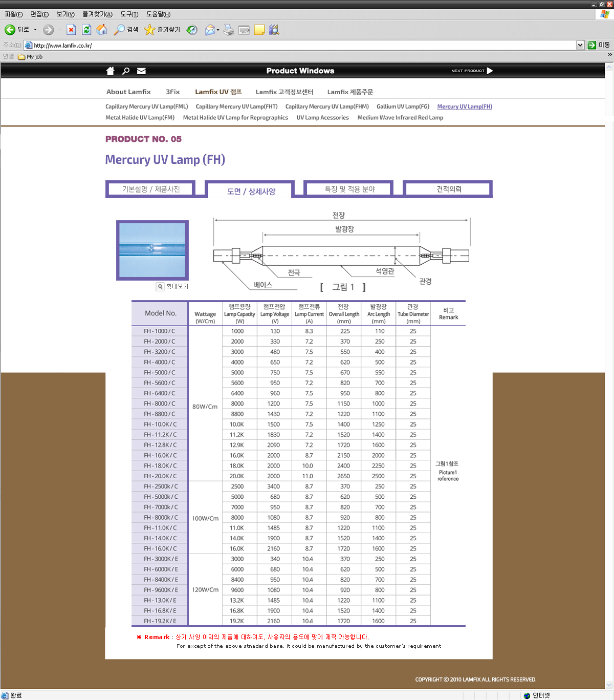The height and width of the screenshot is (700, 614).
Task: Click the browser Back arrow button
Action: click(x=10, y=30)
